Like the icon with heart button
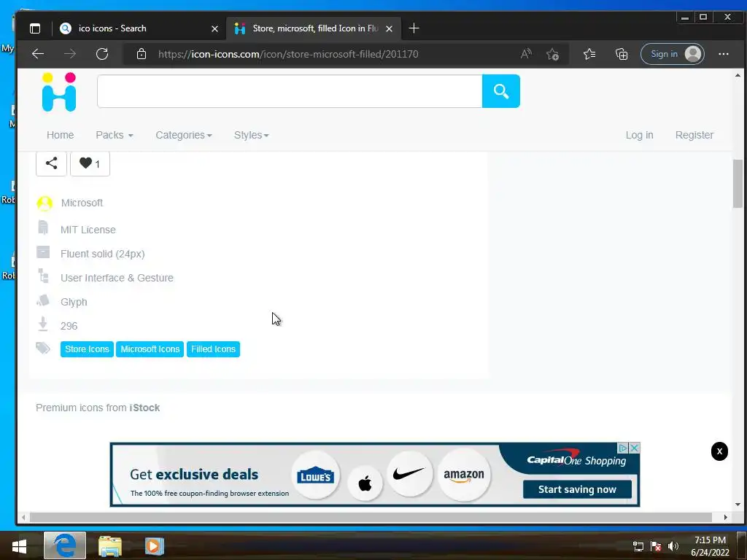 (90, 163)
